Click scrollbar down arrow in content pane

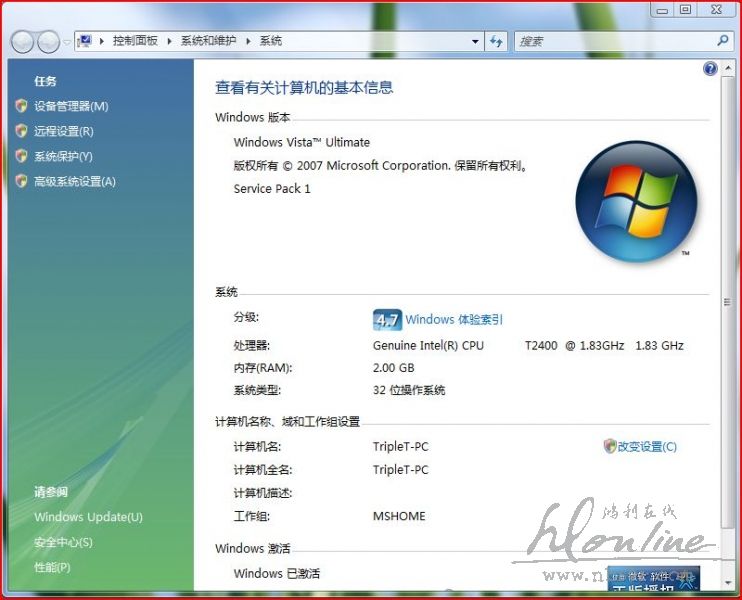[727, 583]
